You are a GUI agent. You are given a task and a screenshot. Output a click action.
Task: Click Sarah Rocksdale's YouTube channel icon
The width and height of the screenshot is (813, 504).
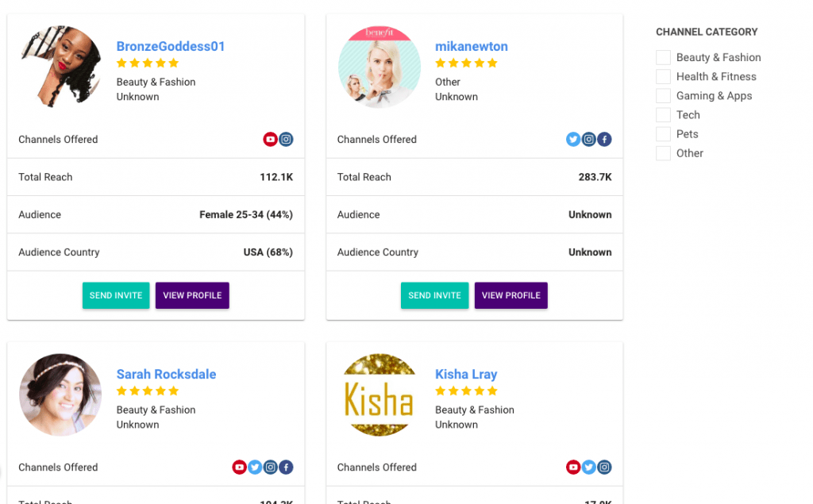point(239,467)
